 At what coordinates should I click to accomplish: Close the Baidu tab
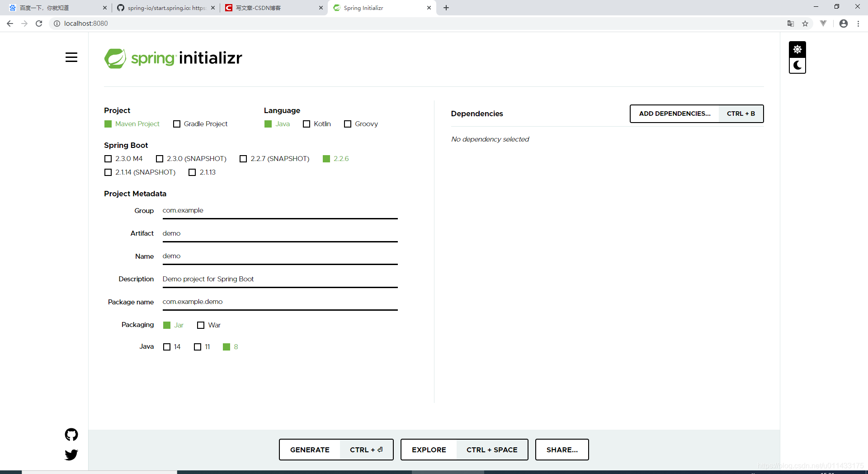(104, 8)
